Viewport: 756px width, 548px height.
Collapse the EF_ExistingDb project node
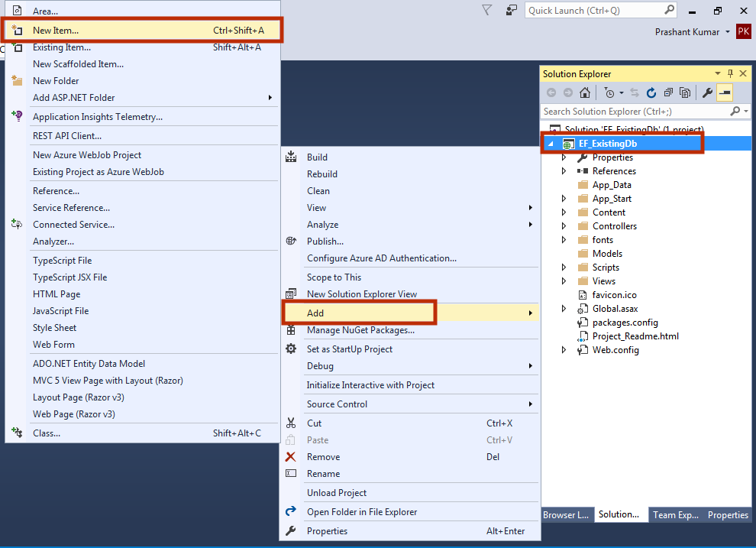(x=551, y=144)
